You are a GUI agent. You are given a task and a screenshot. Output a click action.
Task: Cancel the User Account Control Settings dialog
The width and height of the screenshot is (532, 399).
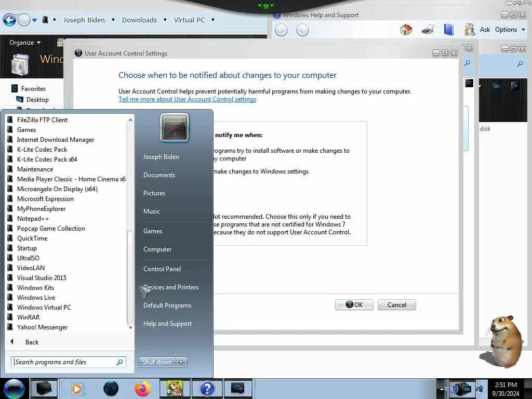pos(396,304)
